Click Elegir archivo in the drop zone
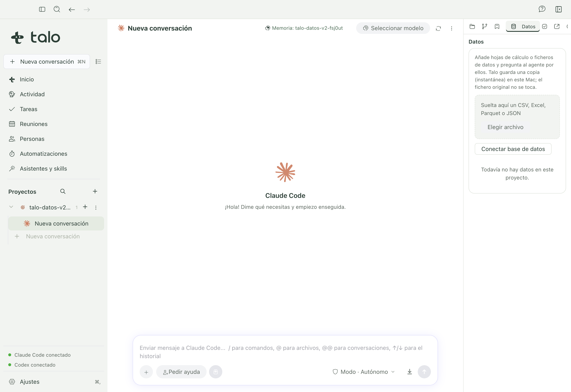The image size is (571, 392). 505,127
